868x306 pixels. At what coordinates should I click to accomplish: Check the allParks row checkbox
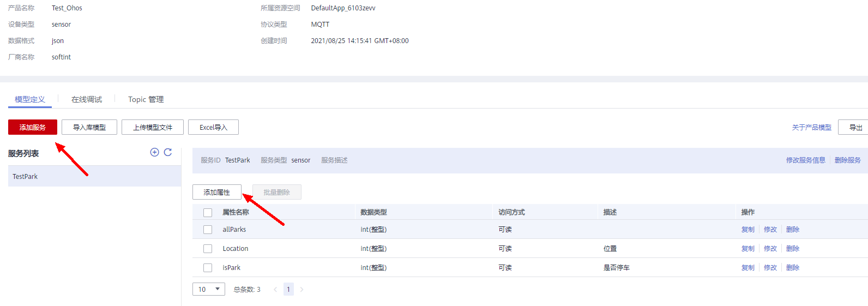(208, 230)
